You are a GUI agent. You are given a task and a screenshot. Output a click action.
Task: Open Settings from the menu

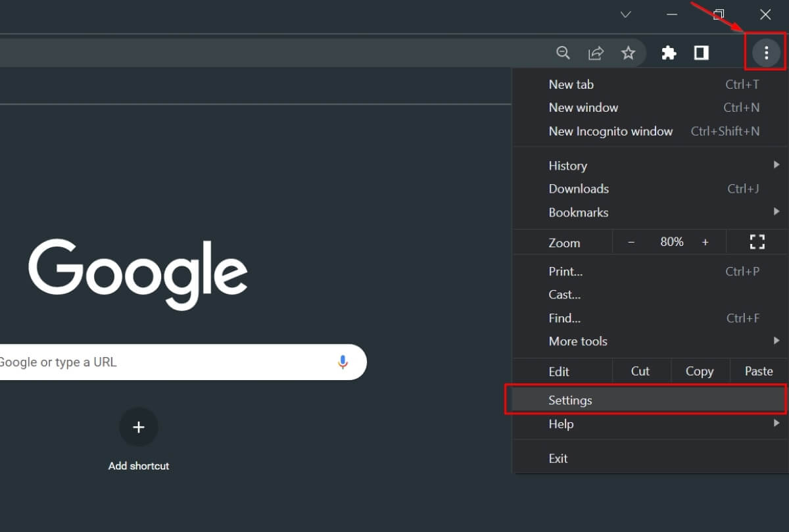(x=570, y=399)
